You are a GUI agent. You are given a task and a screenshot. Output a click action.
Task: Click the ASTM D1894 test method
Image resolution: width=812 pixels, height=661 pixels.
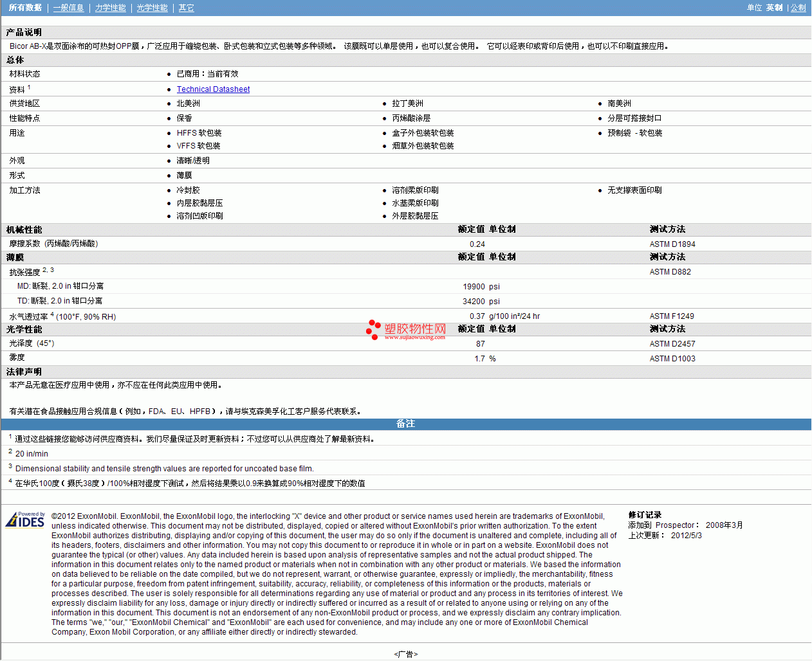[672, 244]
